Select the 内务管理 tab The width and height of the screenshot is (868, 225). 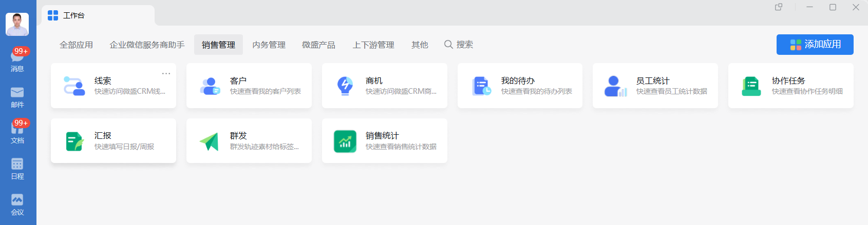269,45
